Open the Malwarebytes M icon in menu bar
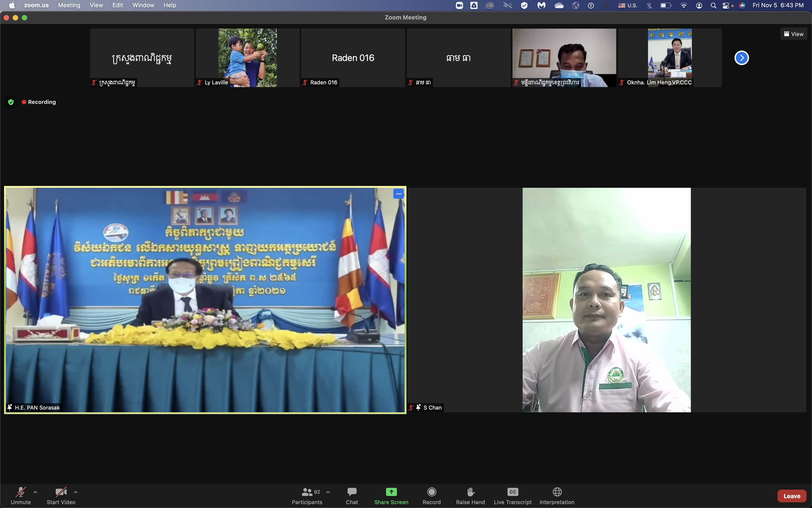 coord(541,5)
